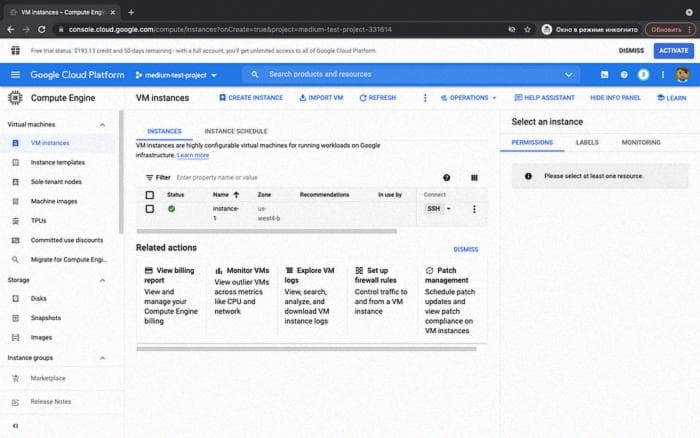Screen dimensions: 700x438
Task: Refresh the VM instances list
Action: click(x=378, y=98)
